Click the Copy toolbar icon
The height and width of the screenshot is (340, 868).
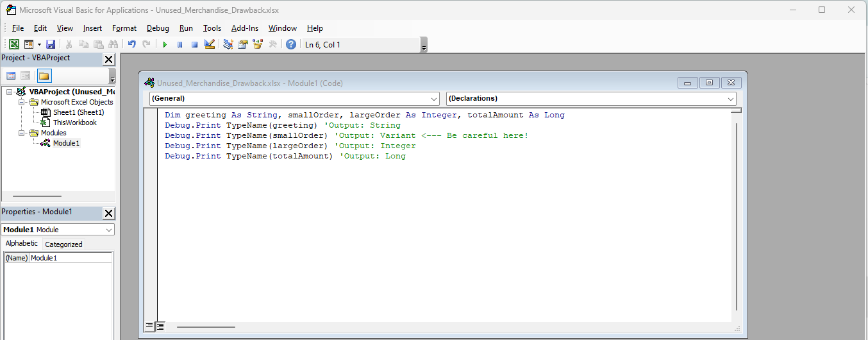click(83, 44)
